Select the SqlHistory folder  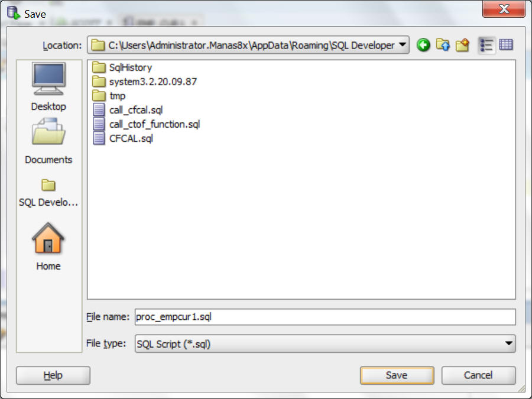point(122,67)
